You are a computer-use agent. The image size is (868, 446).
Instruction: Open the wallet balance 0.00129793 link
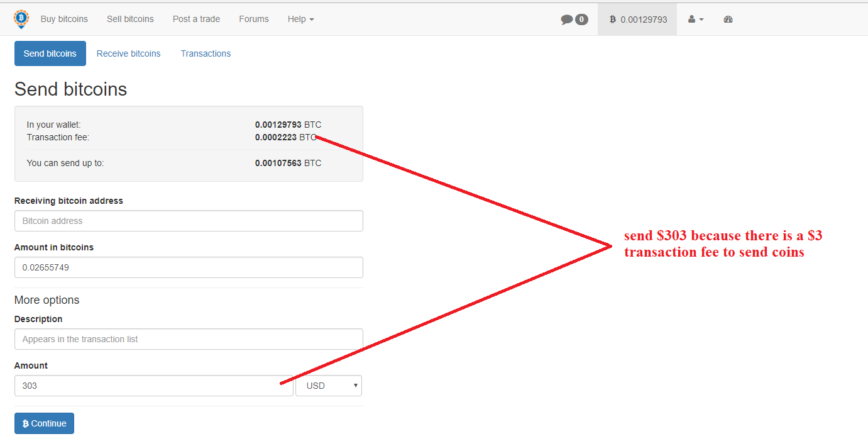click(x=637, y=20)
